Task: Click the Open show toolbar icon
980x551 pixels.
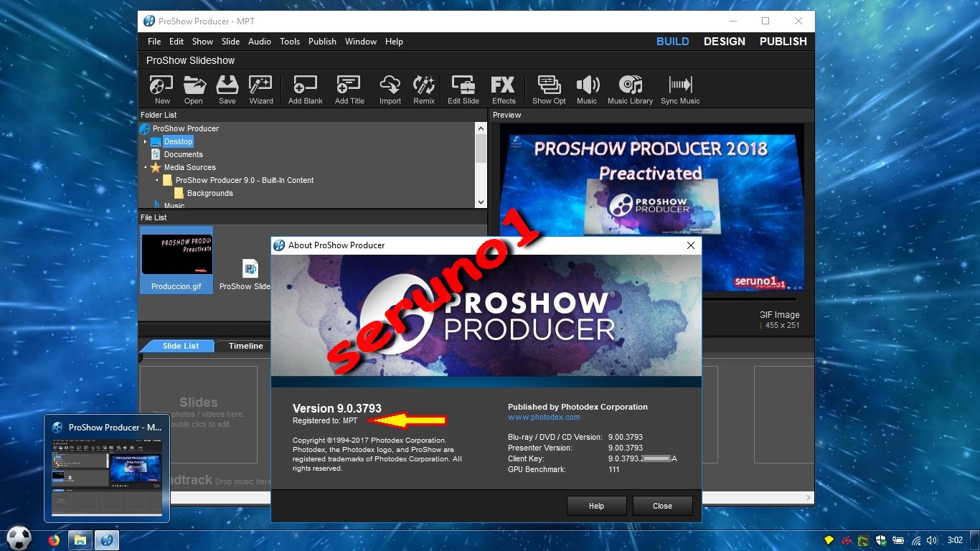Action: (x=194, y=90)
